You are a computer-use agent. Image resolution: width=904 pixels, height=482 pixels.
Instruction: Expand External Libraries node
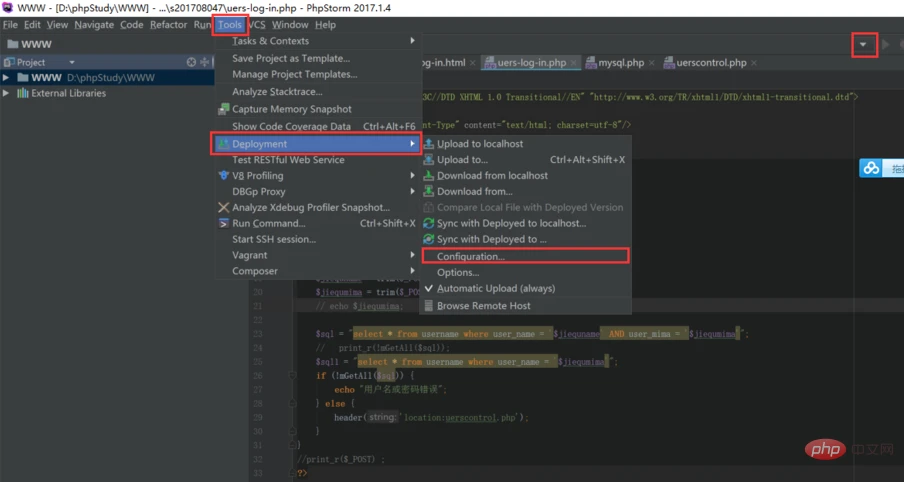[x=6, y=93]
